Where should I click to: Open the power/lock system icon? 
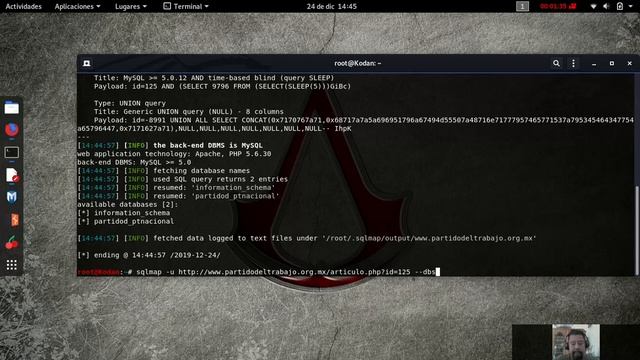click(620, 6)
